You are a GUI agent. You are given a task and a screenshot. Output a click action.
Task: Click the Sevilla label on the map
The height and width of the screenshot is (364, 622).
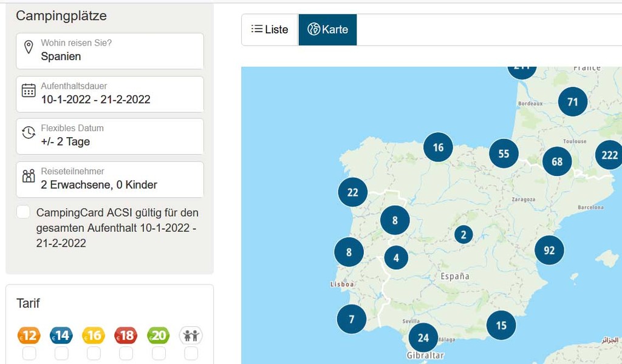click(411, 321)
